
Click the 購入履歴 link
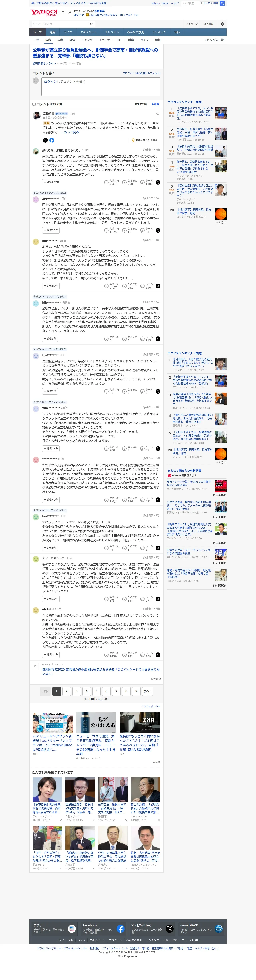[209, 24]
